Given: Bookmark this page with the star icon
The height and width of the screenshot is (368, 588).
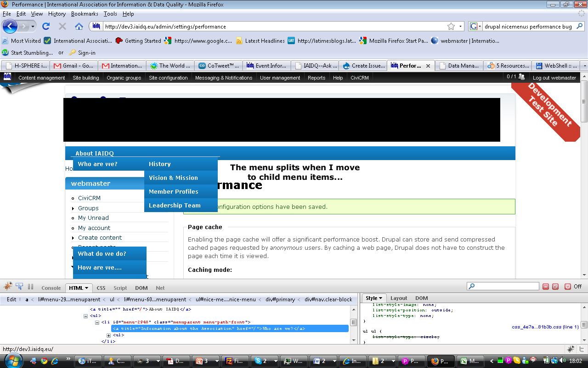Looking at the screenshot, I should coord(451,27).
